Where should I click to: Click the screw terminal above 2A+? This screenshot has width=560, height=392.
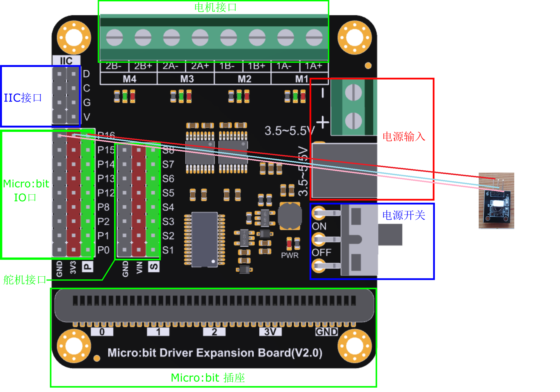(200, 37)
